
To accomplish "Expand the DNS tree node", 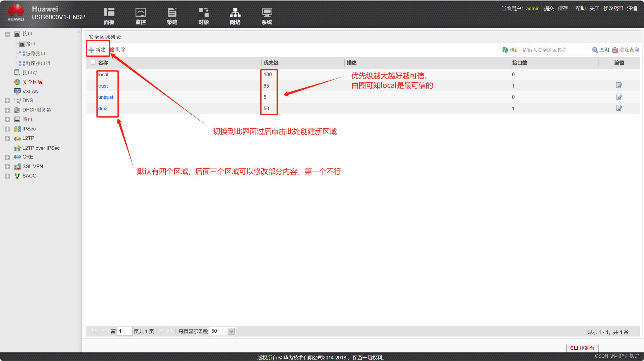I will point(7,101).
